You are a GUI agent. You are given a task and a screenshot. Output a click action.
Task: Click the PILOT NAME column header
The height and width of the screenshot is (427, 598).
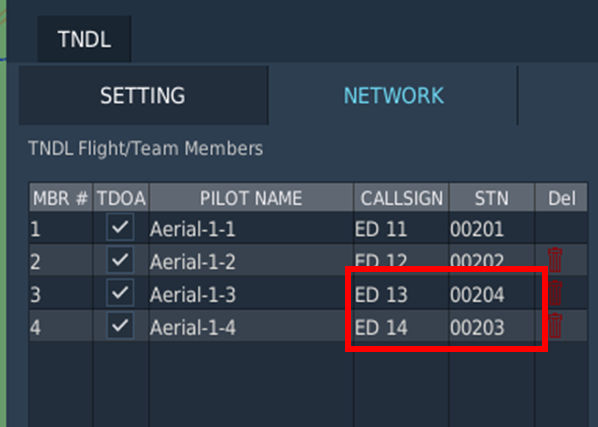(x=251, y=198)
